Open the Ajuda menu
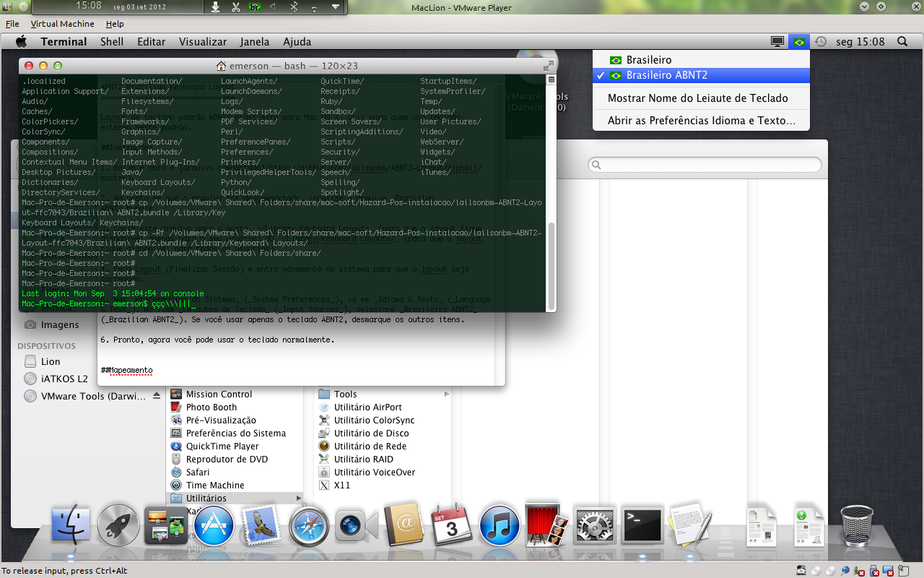 point(297,42)
